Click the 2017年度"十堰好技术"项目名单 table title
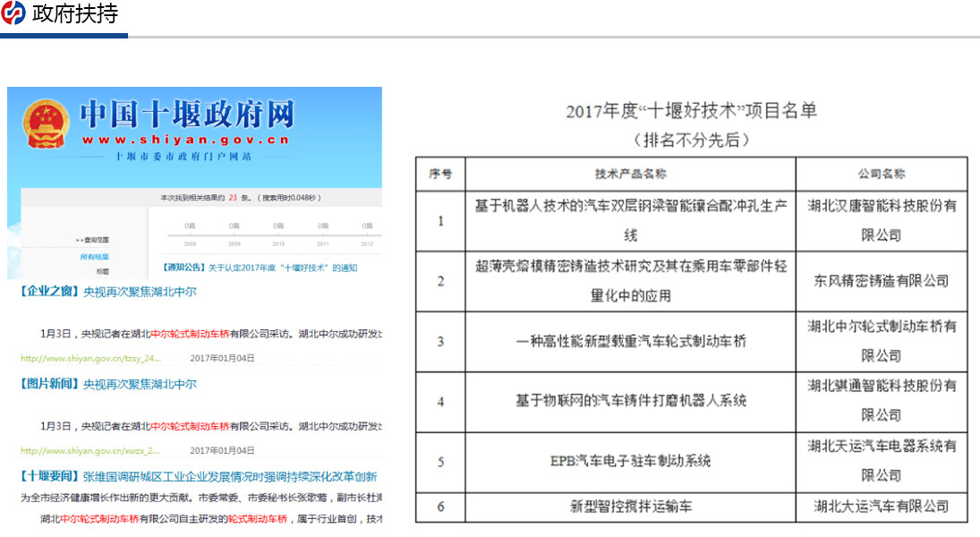Viewport: 980px width, 537px height. (691, 111)
